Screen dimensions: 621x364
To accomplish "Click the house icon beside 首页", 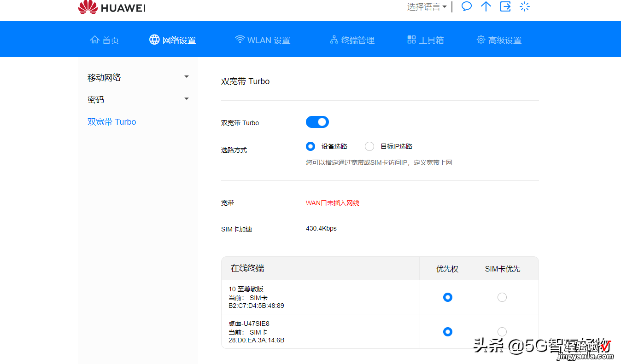I will click(x=94, y=40).
